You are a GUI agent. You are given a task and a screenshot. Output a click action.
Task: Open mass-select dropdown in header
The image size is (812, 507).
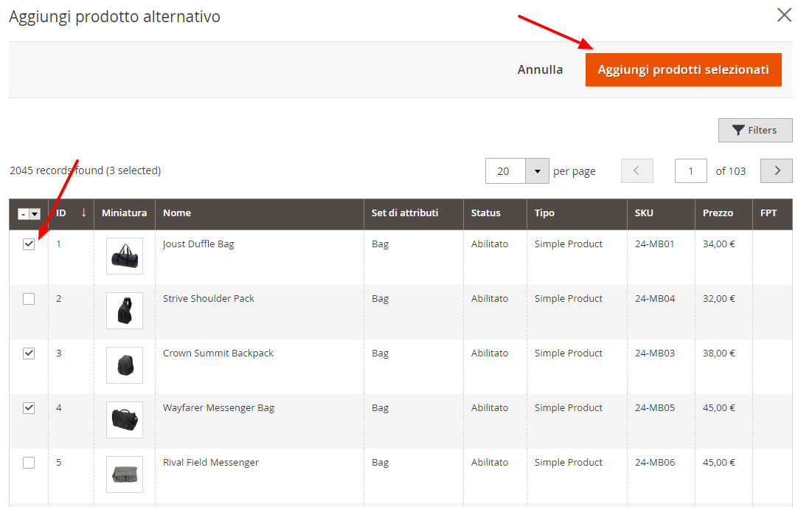pyautogui.click(x=35, y=213)
